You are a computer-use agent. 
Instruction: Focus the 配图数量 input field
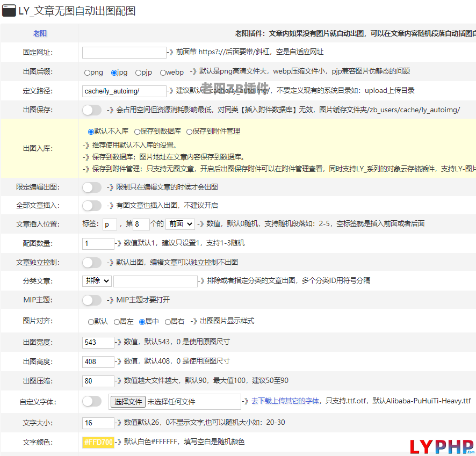pos(98,244)
